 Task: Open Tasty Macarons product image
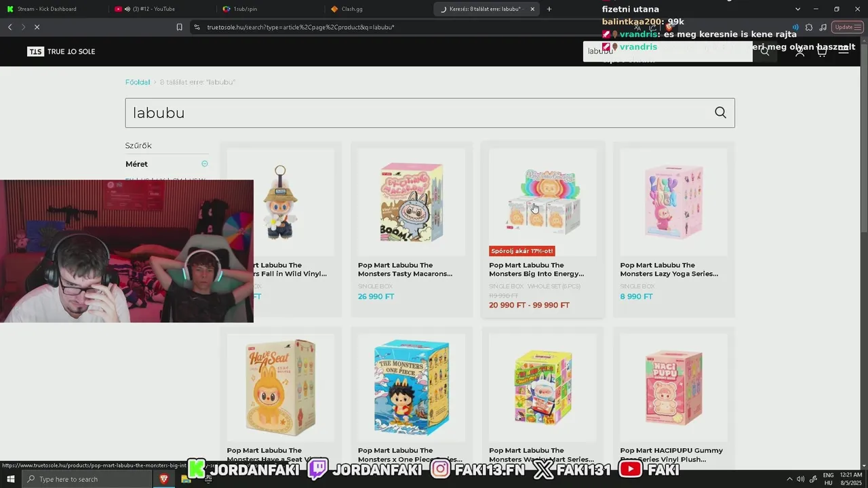pyautogui.click(x=412, y=203)
